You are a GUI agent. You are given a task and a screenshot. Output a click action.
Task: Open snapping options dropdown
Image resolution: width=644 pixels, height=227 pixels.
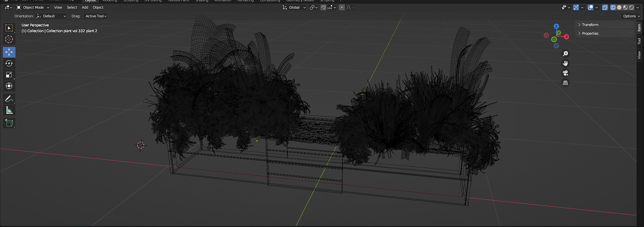(x=332, y=7)
